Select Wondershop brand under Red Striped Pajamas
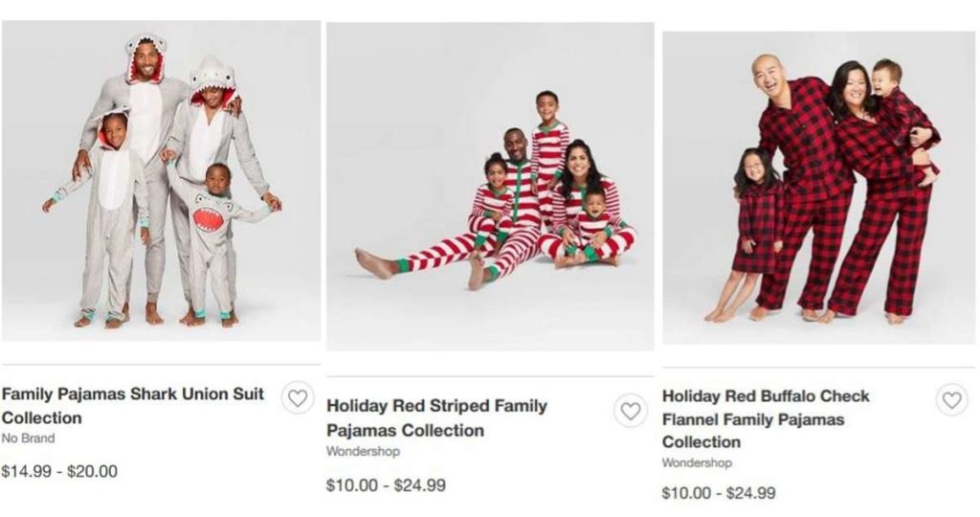This screenshot has height=517, width=980. (363, 451)
